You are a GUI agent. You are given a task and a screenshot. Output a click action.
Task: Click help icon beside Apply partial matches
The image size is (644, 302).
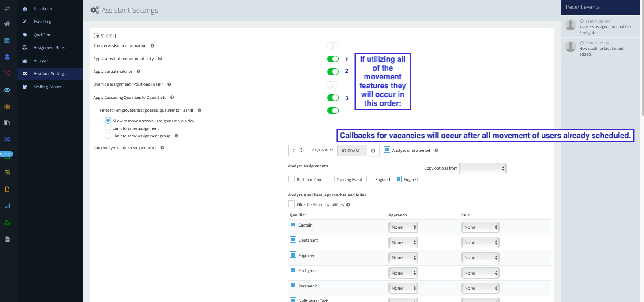(x=138, y=72)
